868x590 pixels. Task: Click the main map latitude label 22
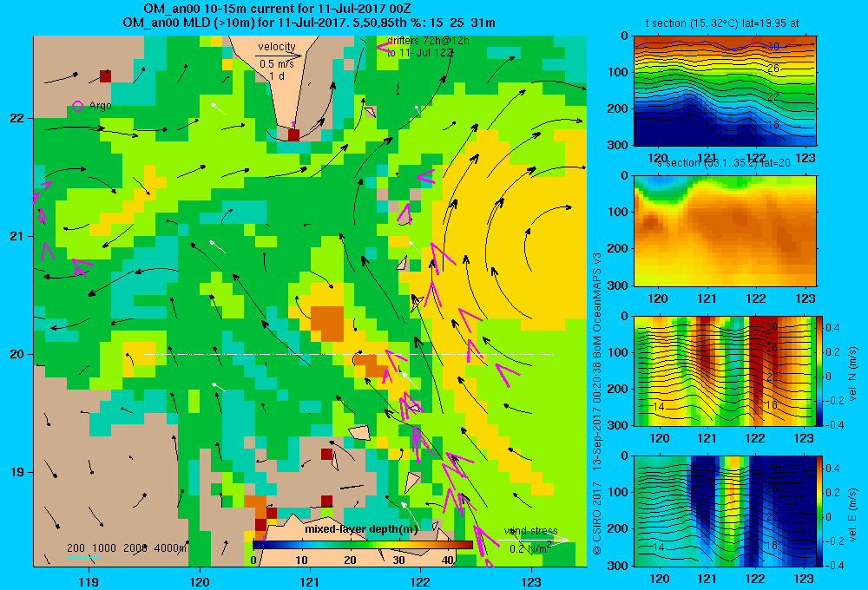tap(17, 119)
